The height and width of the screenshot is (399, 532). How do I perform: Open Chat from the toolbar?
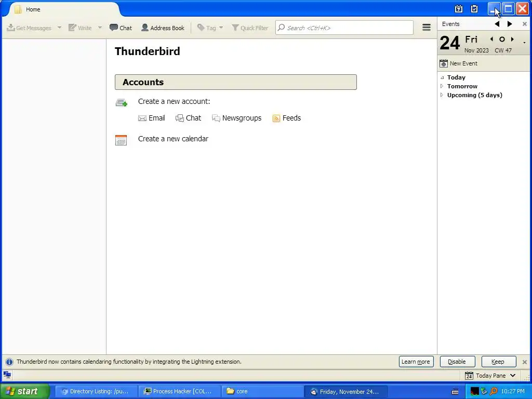click(x=121, y=28)
